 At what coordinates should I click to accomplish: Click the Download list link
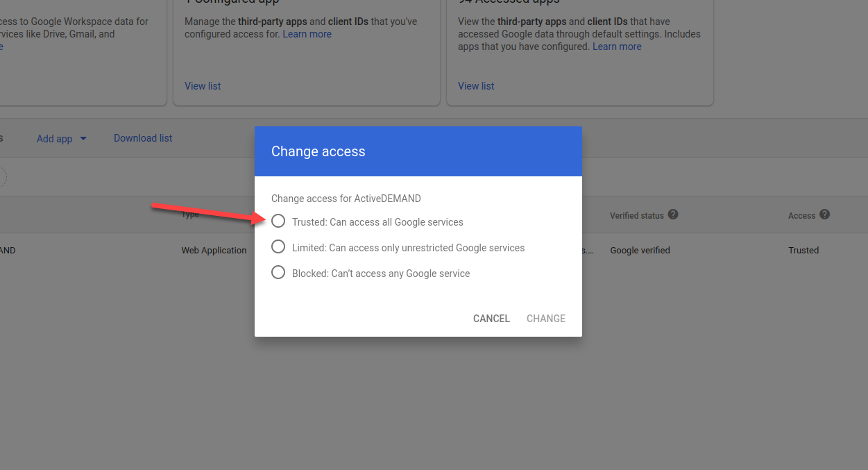click(143, 138)
